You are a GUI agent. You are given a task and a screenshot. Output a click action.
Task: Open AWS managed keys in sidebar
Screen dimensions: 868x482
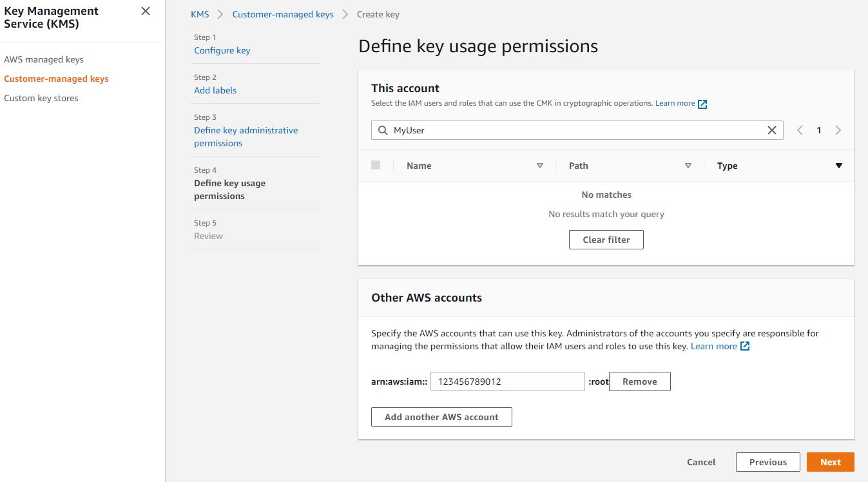pyautogui.click(x=44, y=59)
